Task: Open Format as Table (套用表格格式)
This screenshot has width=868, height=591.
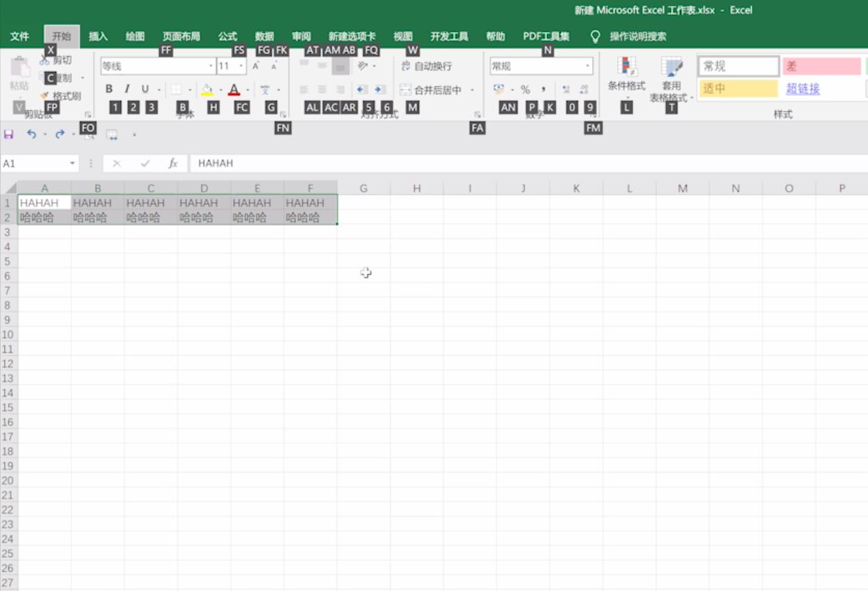Action: click(672, 79)
